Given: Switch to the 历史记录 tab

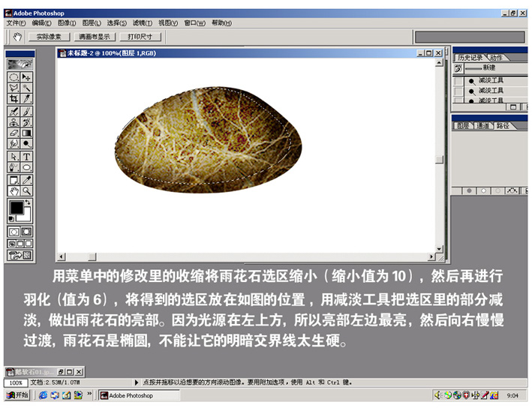Looking at the screenshot, I should [x=470, y=58].
